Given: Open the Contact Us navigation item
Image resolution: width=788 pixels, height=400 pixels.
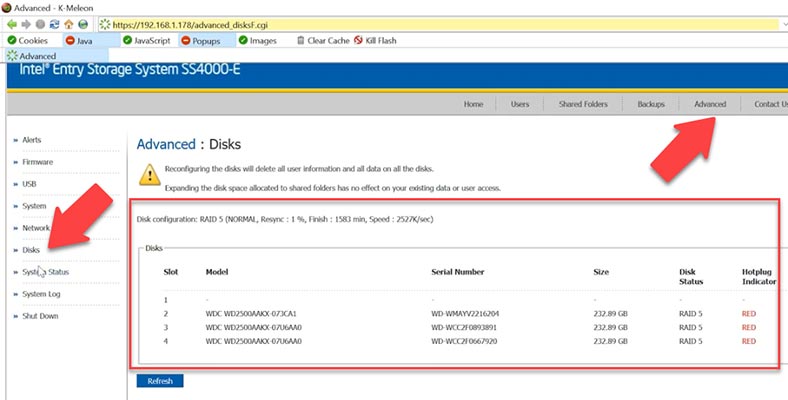Looking at the screenshot, I should pyautogui.click(x=771, y=104).
